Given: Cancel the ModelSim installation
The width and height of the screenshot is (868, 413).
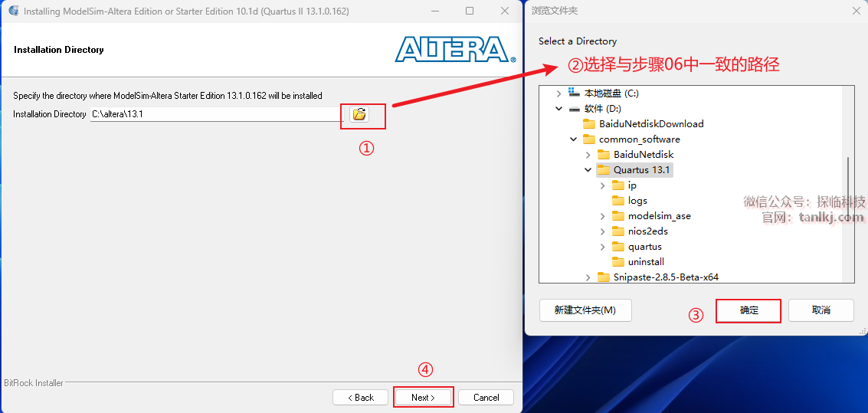Looking at the screenshot, I should (486, 398).
